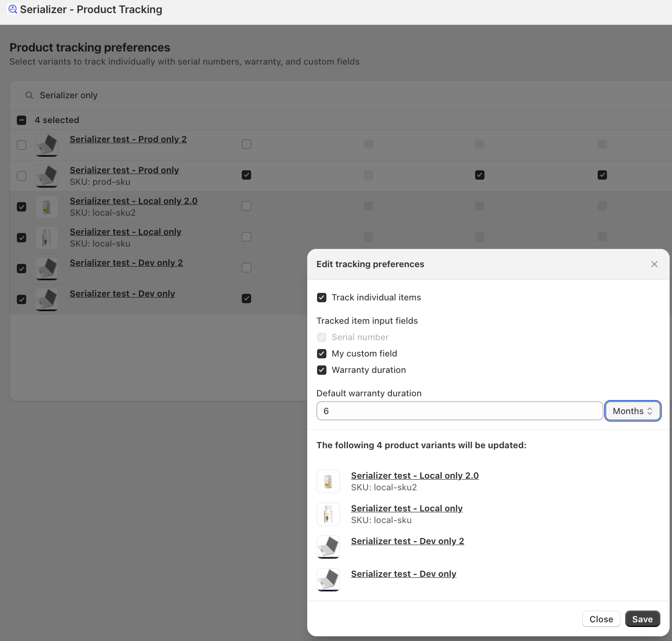Disable the Warranty duration checkbox

click(322, 370)
